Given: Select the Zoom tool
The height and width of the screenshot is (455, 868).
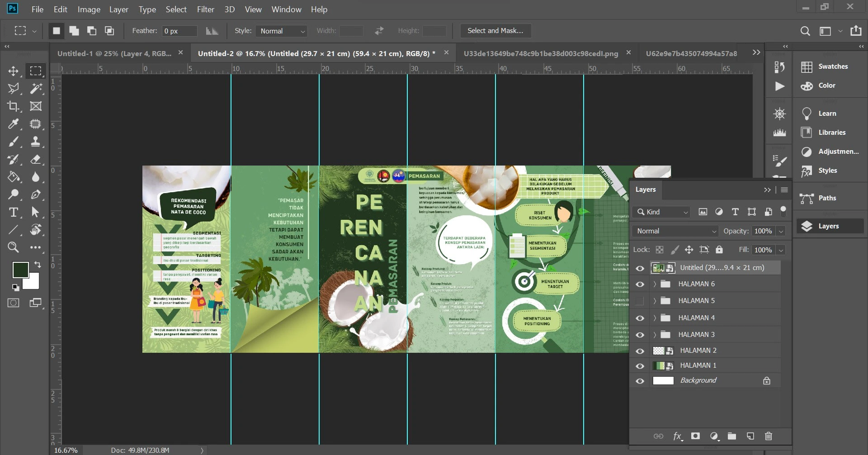Looking at the screenshot, I should point(13,247).
